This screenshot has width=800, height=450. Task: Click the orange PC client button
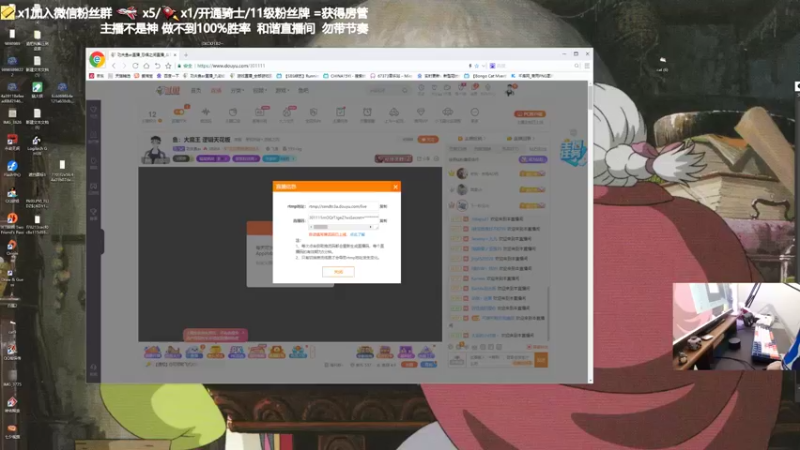530,114
